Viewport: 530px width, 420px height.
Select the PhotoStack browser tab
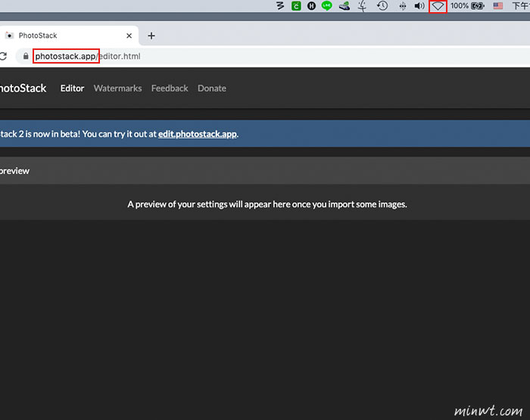coord(69,36)
